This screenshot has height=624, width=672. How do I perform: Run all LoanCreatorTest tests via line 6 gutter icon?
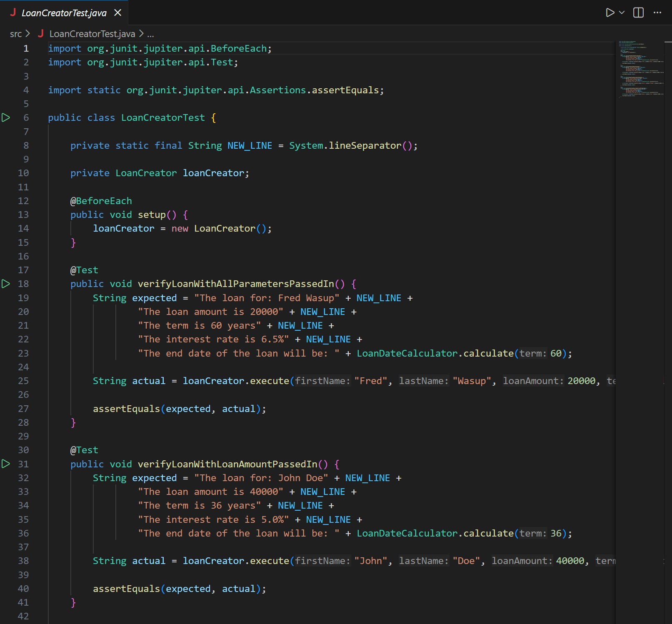6,117
